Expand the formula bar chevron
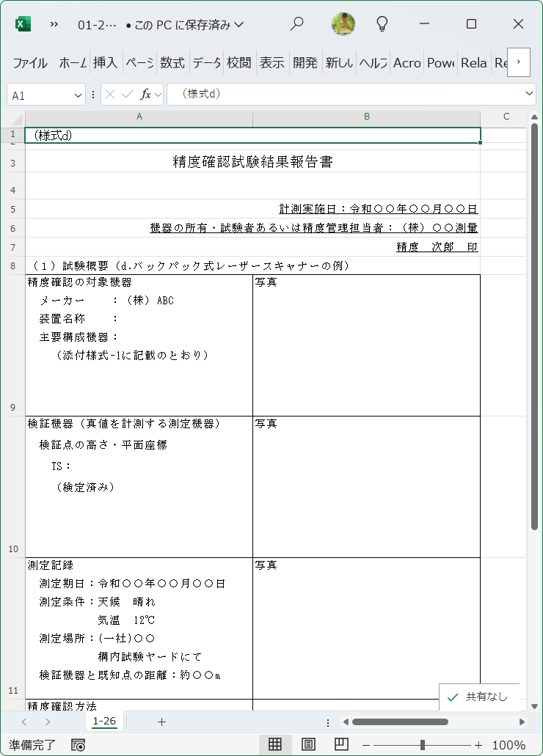 530,94
